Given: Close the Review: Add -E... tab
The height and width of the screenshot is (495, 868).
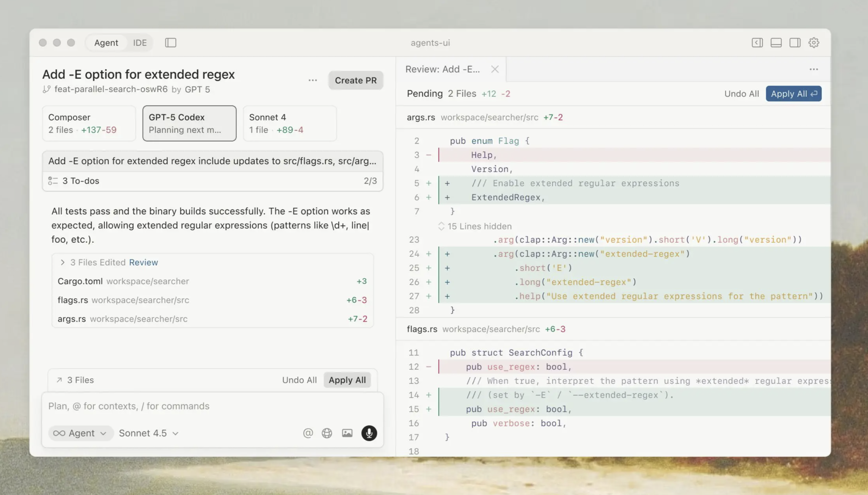Looking at the screenshot, I should pyautogui.click(x=495, y=69).
